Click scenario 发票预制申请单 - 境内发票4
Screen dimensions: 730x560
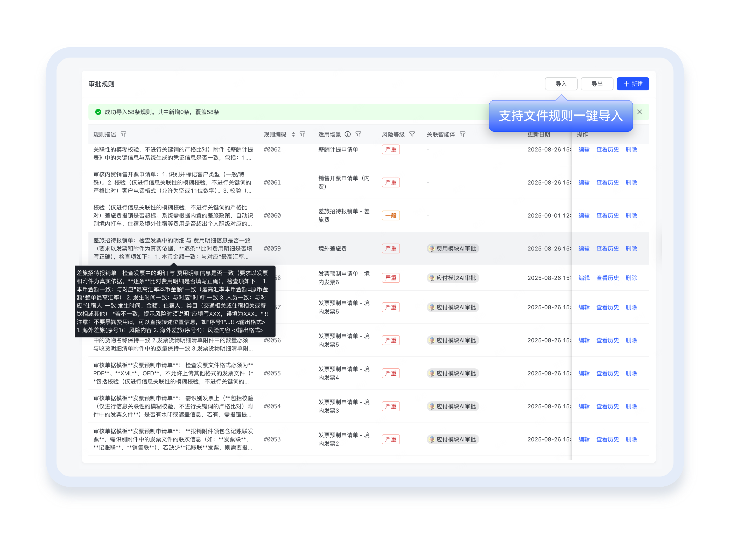(344, 373)
